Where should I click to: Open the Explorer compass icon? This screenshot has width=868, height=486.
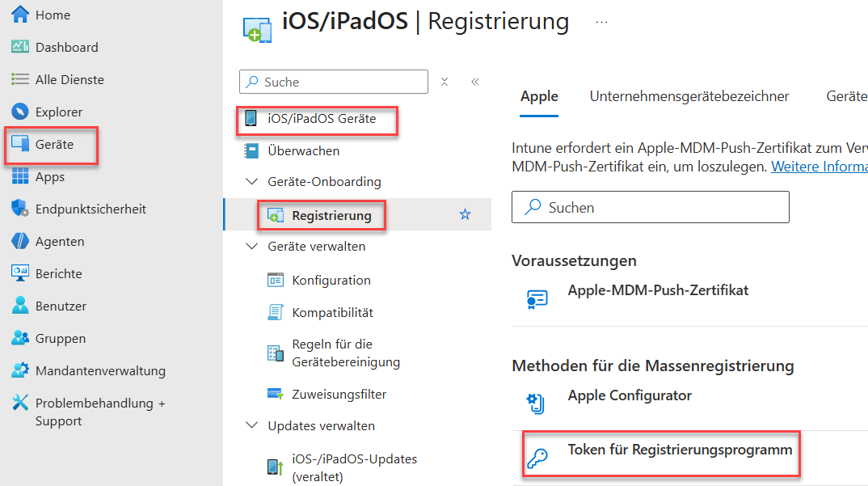(x=20, y=112)
